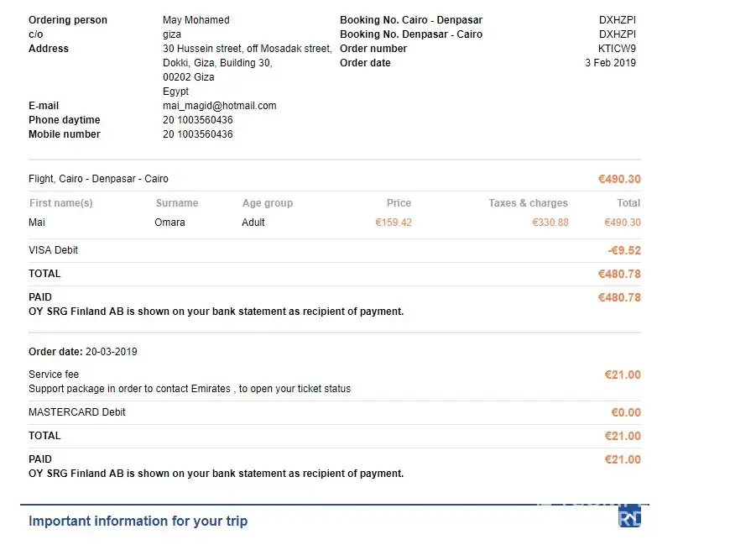Click the €330.88 taxes amount
This screenshot has height=545, width=756.
click(550, 223)
